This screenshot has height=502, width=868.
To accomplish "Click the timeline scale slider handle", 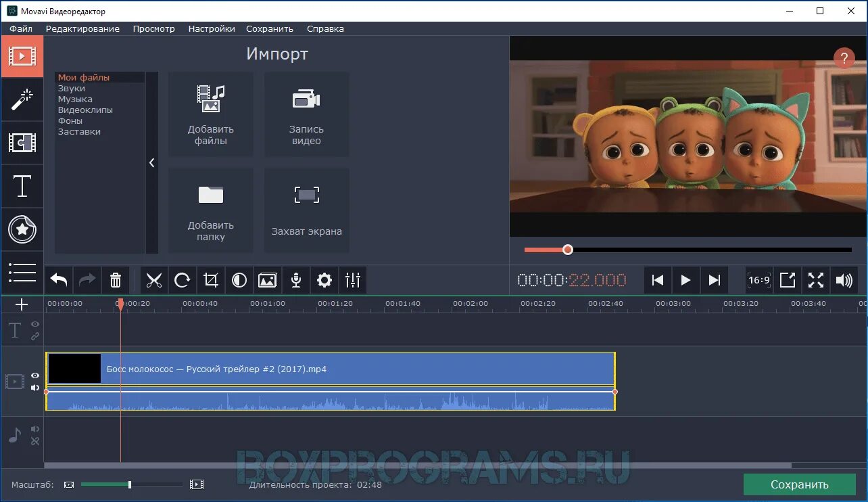I will point(130,484).
